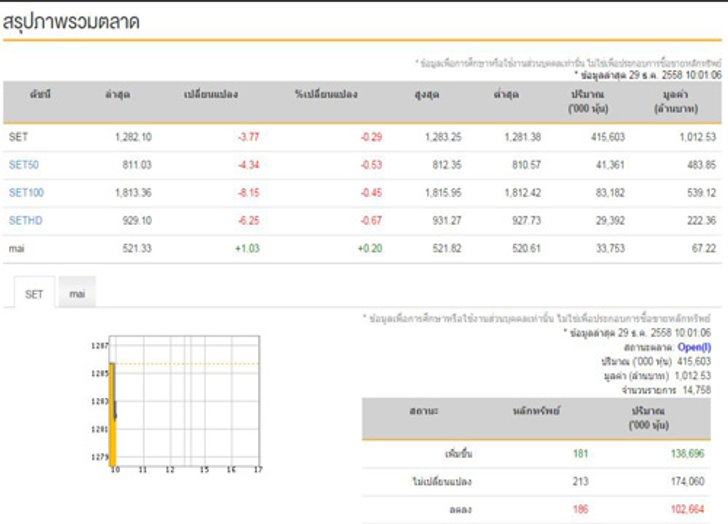
Task: Select SET low value 1,281.38
Action: pos(522,137)
